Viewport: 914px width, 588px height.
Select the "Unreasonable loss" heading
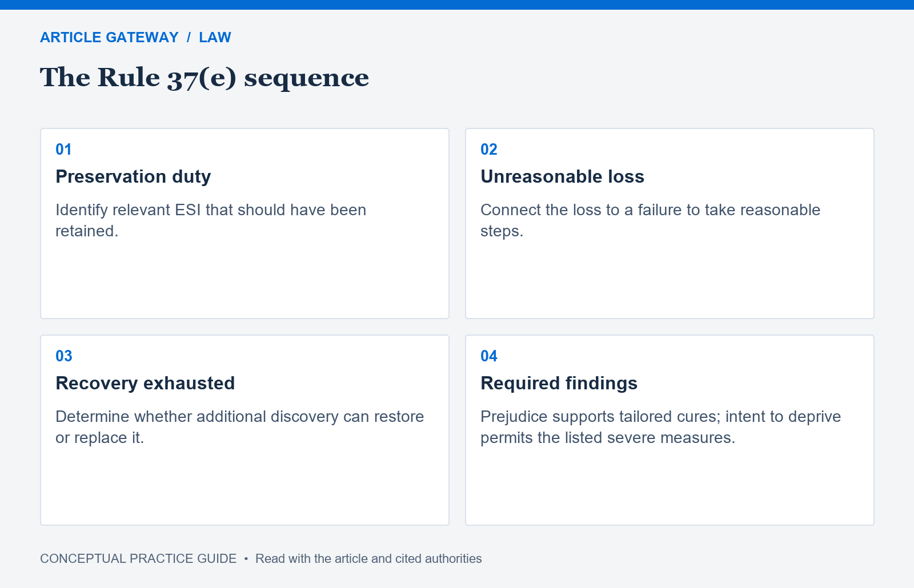(x=562, y=176)
